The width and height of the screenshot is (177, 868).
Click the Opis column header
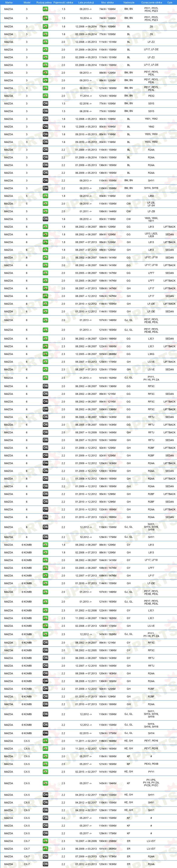tap(170, 2)
